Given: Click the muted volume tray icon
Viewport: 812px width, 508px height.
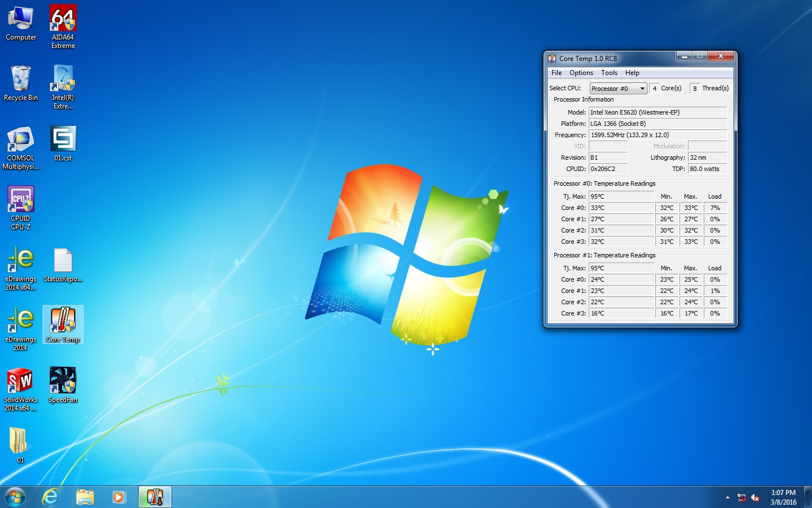Looking at the screenshot, I should [x=755, y=497].
